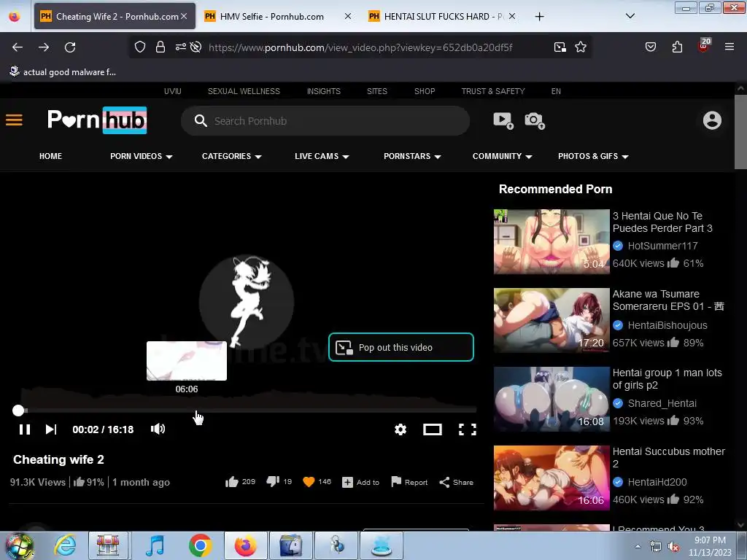
Task: Switch to the HMV Selfie browser tab
Action: click(x=277, y=16)
